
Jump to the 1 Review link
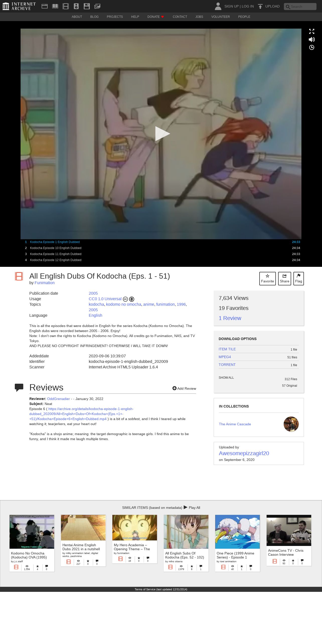(230, 318)
